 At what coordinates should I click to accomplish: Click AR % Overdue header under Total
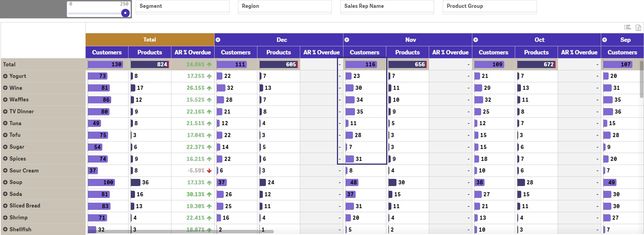point(192,52)
